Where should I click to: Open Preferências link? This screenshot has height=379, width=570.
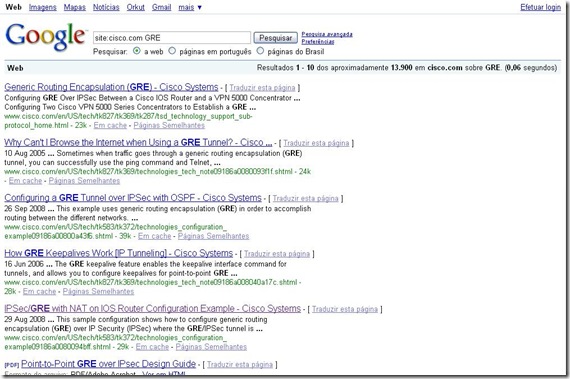[318, 41]
